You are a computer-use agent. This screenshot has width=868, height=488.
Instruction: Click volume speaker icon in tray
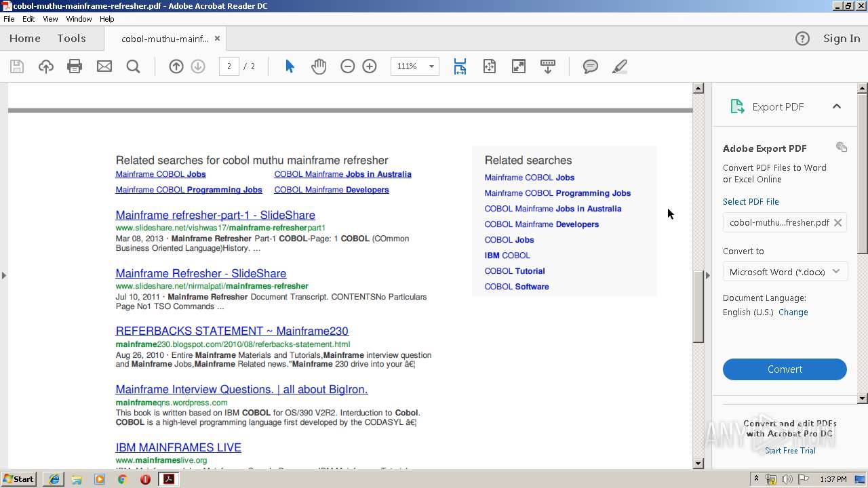pyautogui.click(x=787, y=479)
